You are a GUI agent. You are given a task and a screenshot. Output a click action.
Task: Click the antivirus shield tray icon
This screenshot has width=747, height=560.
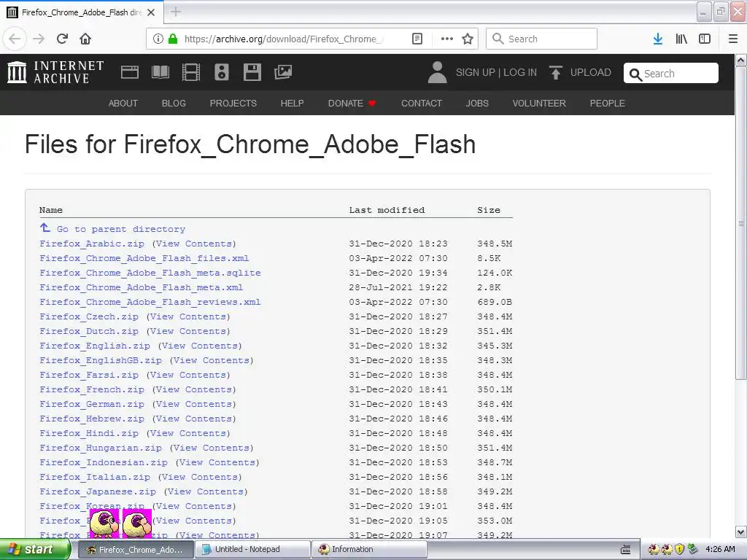(x=680, y=549)
